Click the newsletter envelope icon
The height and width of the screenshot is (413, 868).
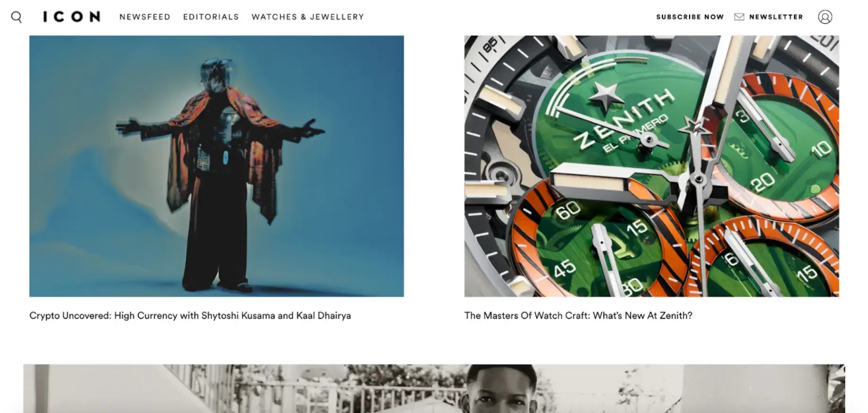(739, 17)
